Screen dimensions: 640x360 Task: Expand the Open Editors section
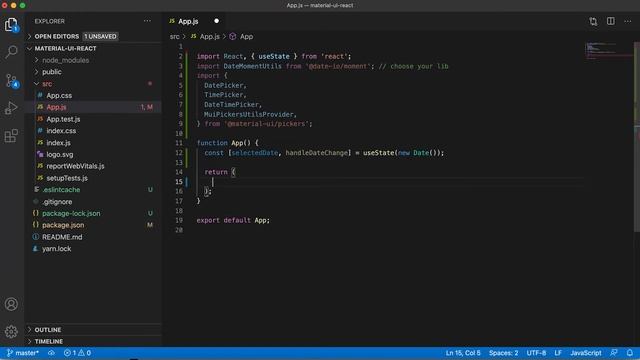(94, 36)
